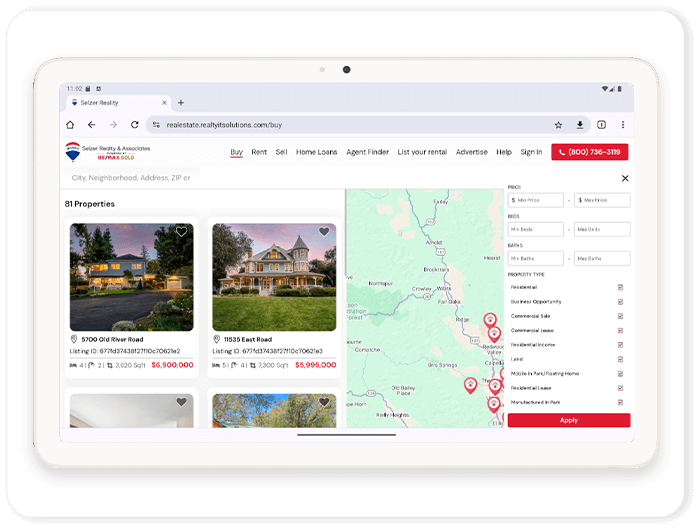The image size is (700, 530).
Task: Open the Help link
Action: point(504,152)
